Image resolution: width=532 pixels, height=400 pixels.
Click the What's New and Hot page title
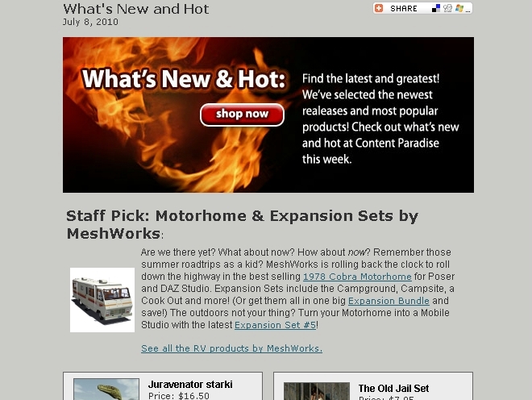click(136, 9)
